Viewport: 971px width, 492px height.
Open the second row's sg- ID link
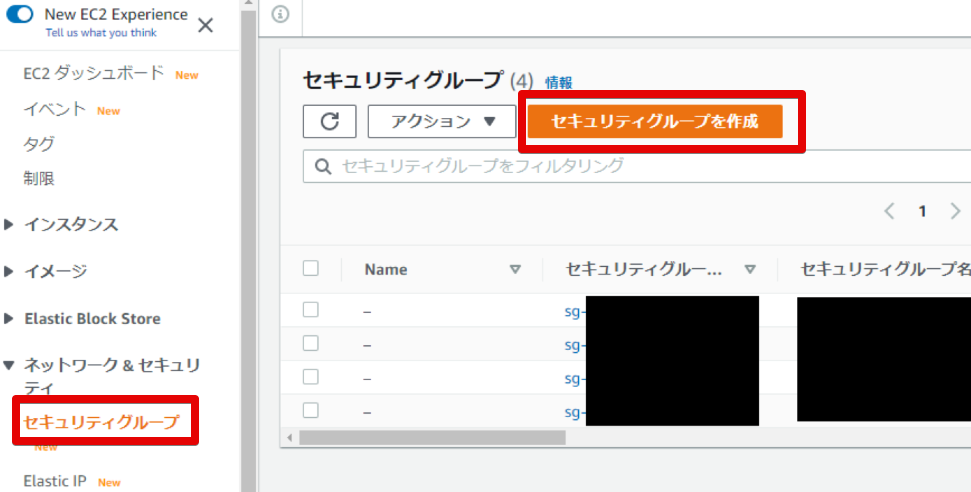pos(574,345)
